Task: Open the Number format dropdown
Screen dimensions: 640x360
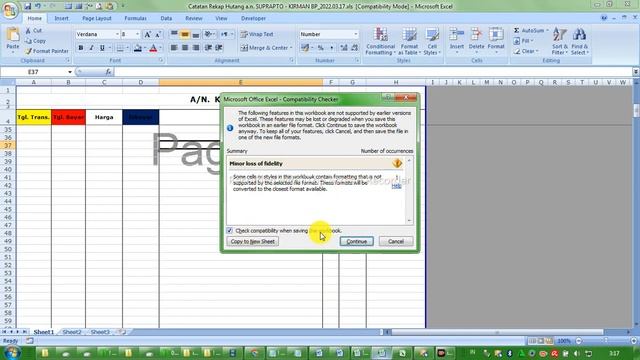Action: coord(356,34)
